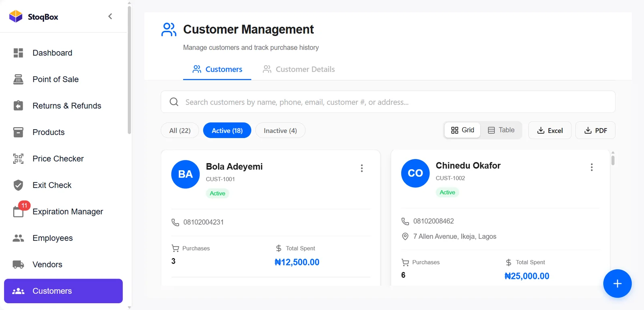Select the Active (18) filter
The image size is (644, 310).
[x=227, y=130]
